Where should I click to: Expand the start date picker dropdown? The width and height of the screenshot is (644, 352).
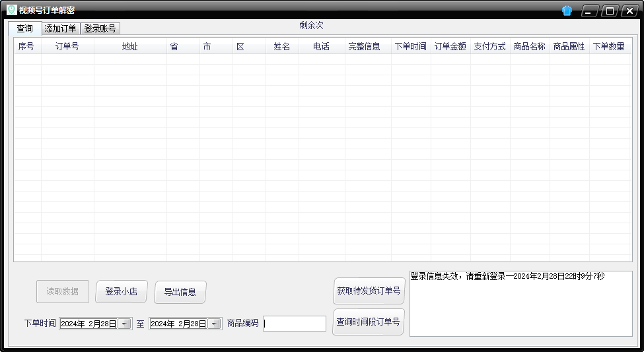click(x=124, y=324)
